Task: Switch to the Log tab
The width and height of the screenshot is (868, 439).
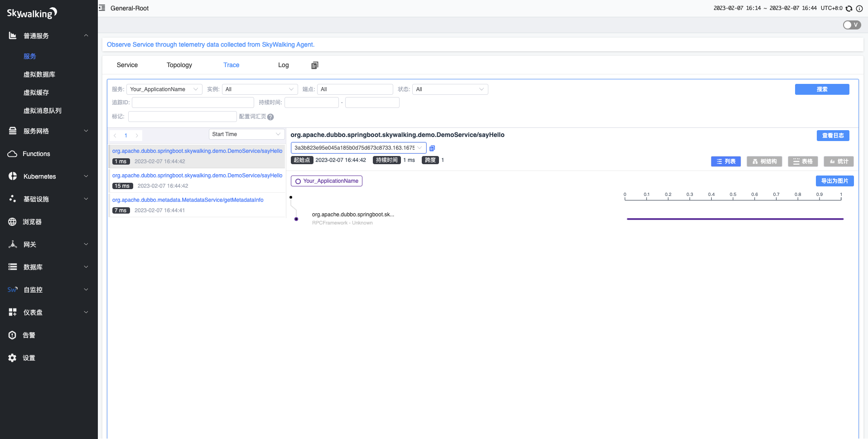Action: pos(283,65)
